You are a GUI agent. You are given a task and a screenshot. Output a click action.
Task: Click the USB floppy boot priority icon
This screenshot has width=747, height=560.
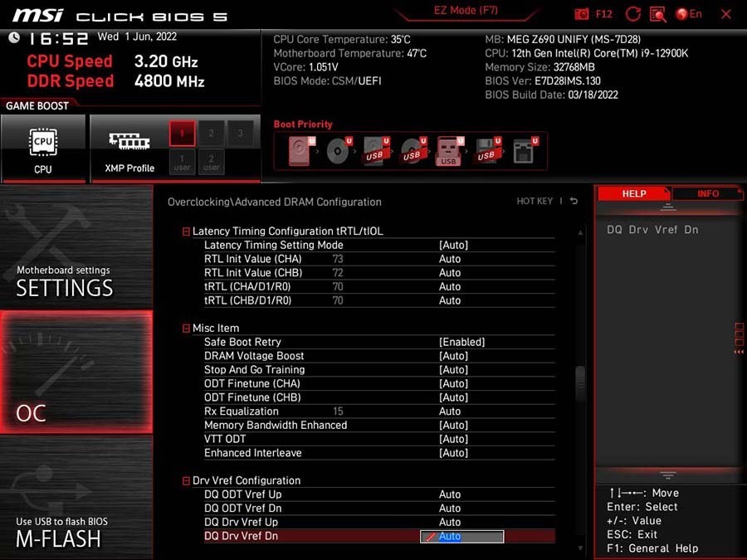[487, 151]
